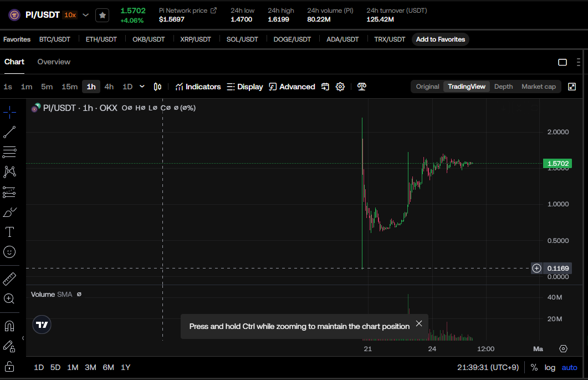Viewport: 588px width, 380px height.
Task: Toggle auto price scale
Action: pyautogui.click(x=569, y=367)
